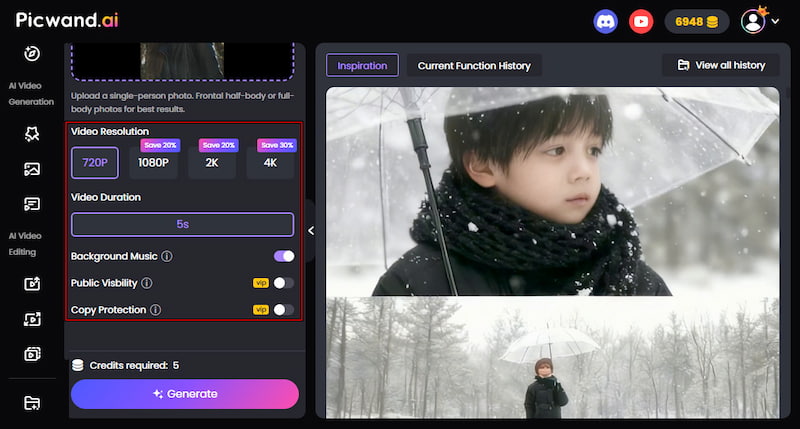Open the user profile avatar
Screen dimensions: 800x429
[753, 22]
